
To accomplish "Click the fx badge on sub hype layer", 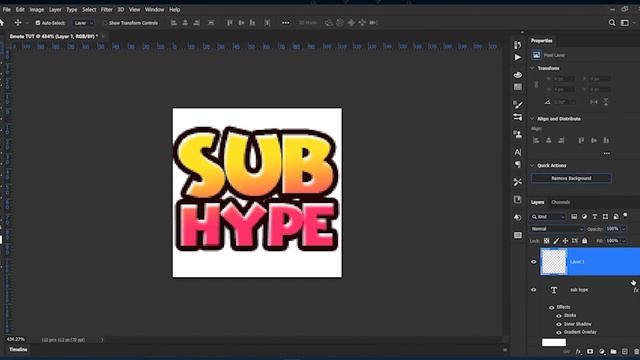I will (x=636, y=290).
